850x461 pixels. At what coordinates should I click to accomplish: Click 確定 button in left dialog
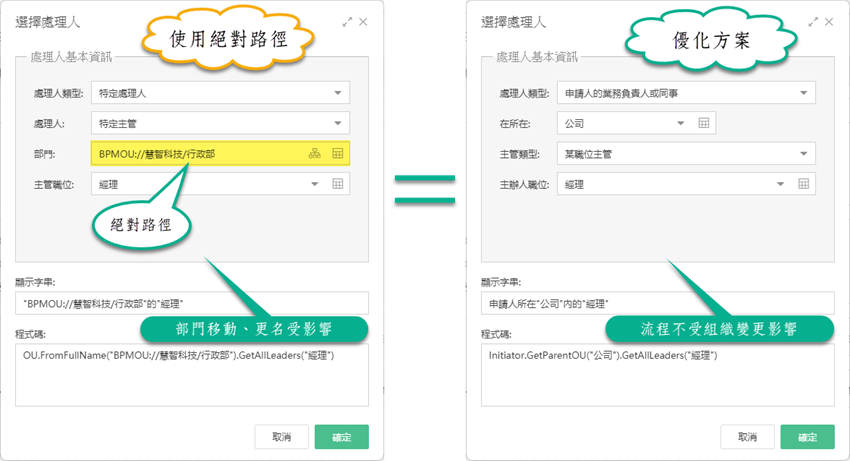pos(342,437)
